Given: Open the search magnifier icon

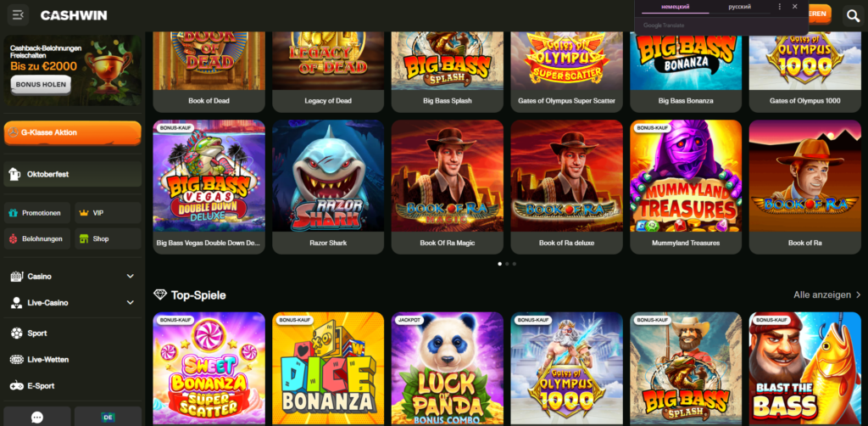Looking at the screenshot, I should tap(853, 16).
